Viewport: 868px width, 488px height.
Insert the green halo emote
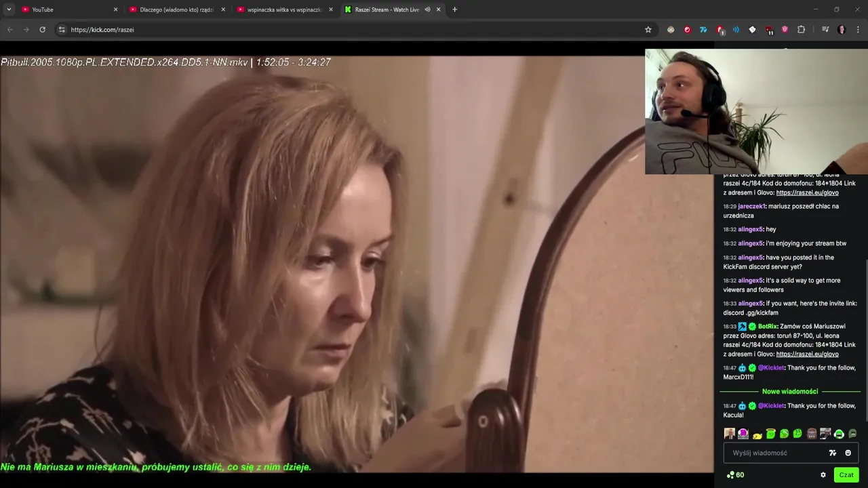point(771,434)
